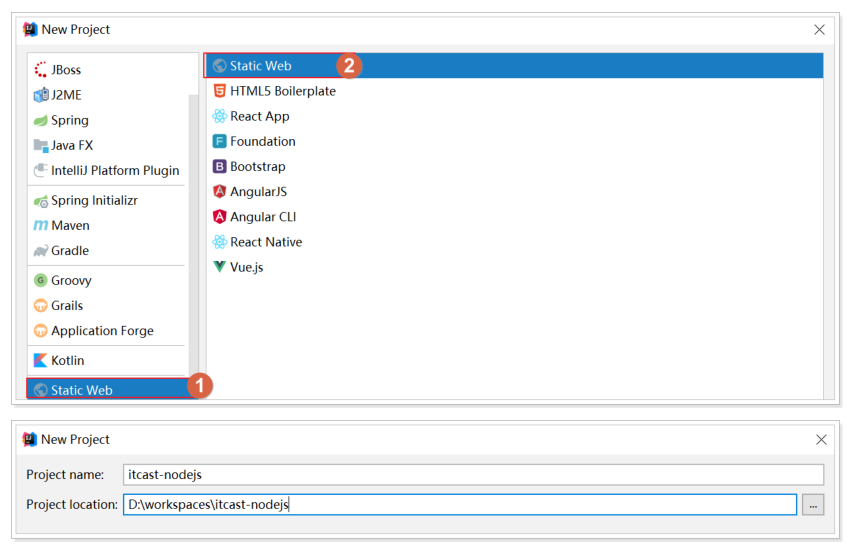Click the Angular CLI icon
This screenshot has height=550, width=852.
click(220, 217)
